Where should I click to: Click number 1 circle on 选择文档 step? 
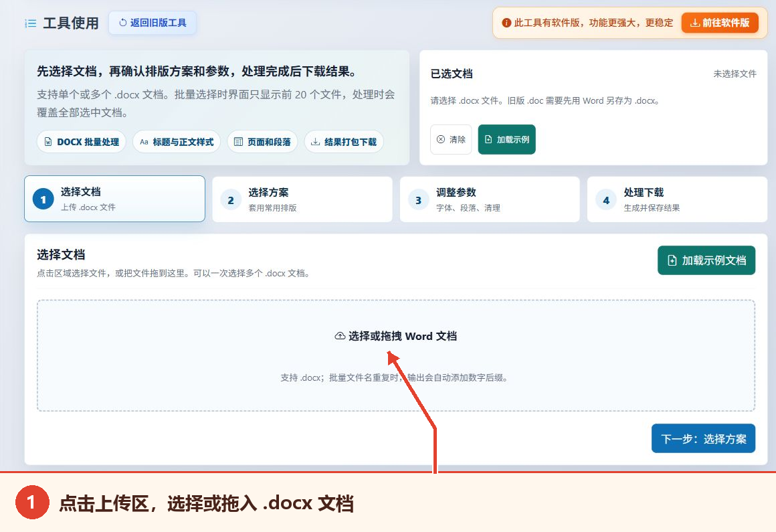(x=43, y=199)
